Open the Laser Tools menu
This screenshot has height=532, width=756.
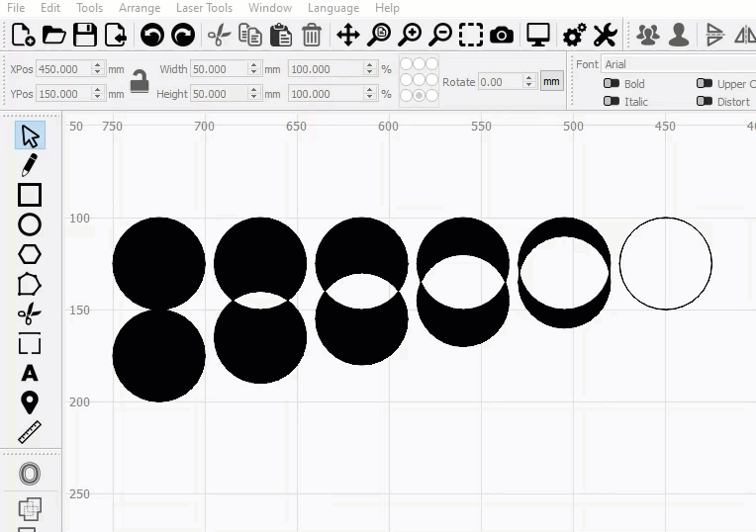[x=204, y=8]
